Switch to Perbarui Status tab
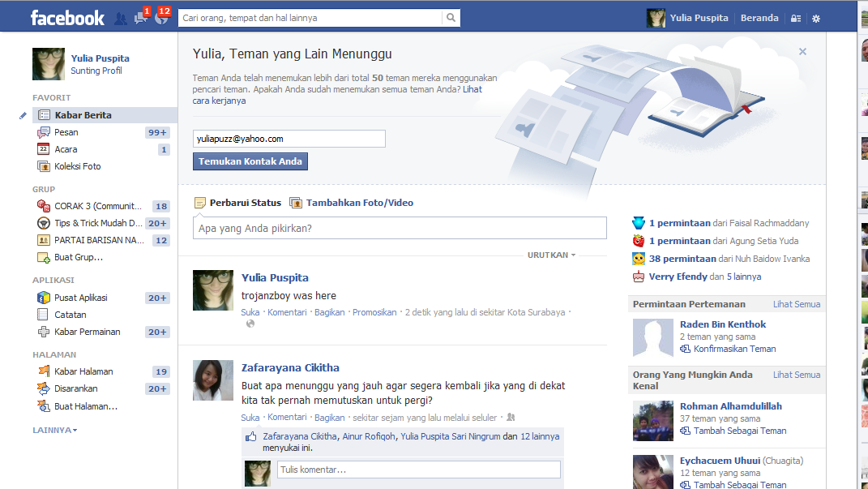The height and width of the screenshot is (489, 868). coord(238,203)
